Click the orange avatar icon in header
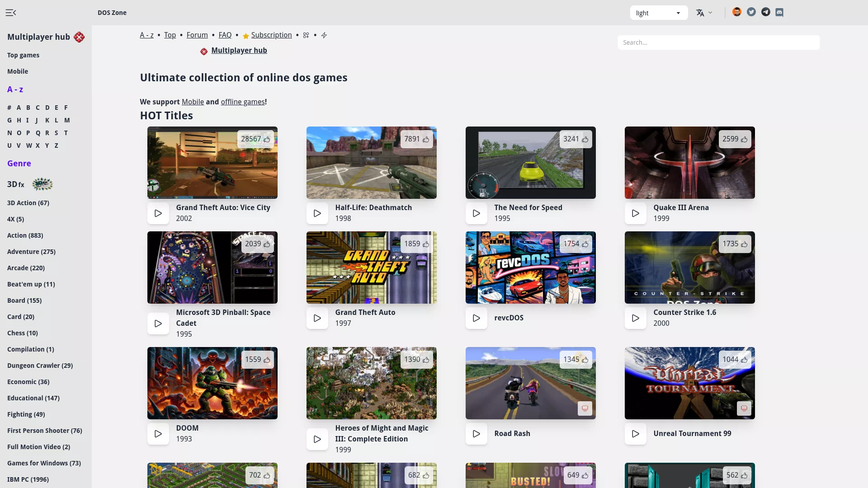Screen dimensions: 868x488 (737, 12)
